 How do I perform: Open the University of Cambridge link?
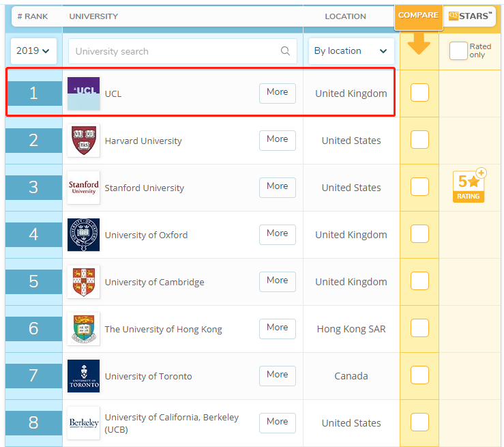point(155,282)
